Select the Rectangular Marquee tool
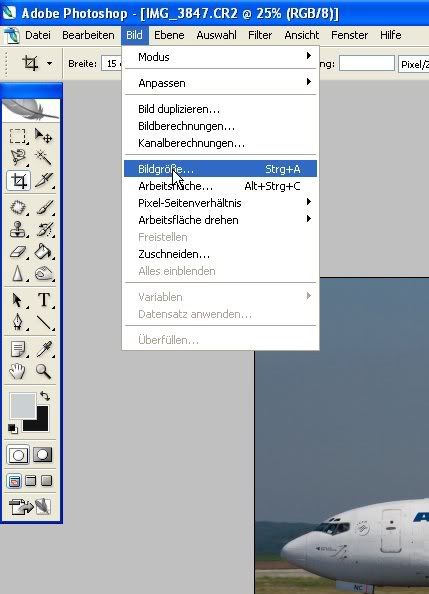 (x=17, y=136)
